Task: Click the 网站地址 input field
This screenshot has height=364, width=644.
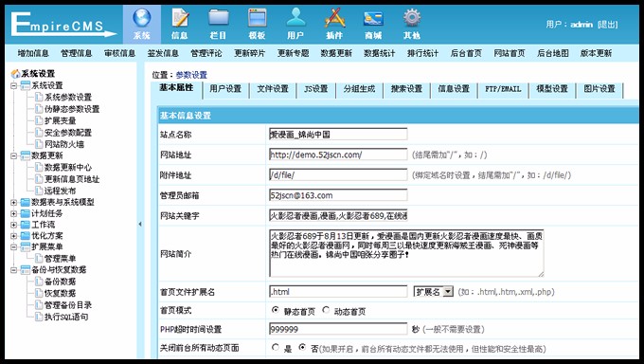Action: (338, 155)
